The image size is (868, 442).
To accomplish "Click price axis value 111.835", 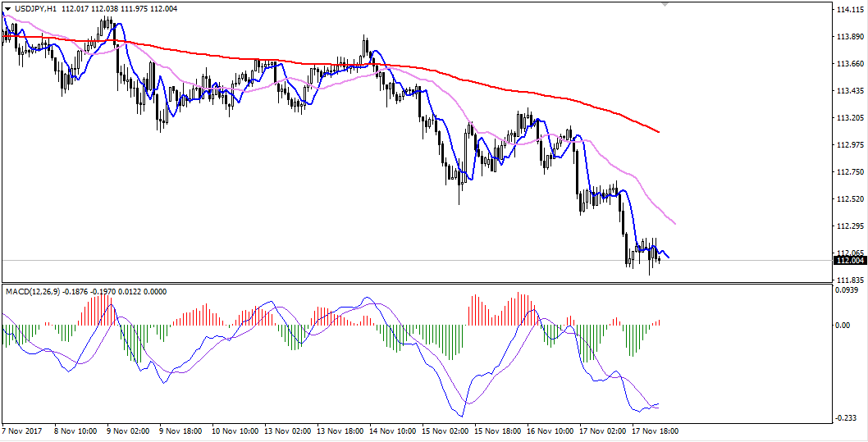I will coord(851,280).
